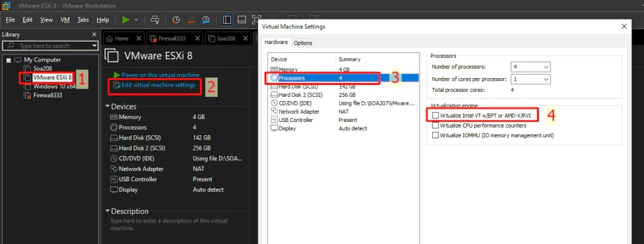The height and width of the screenshot is (244, 644).
Task: Collapse the Description section
Action: click(108, 211)
